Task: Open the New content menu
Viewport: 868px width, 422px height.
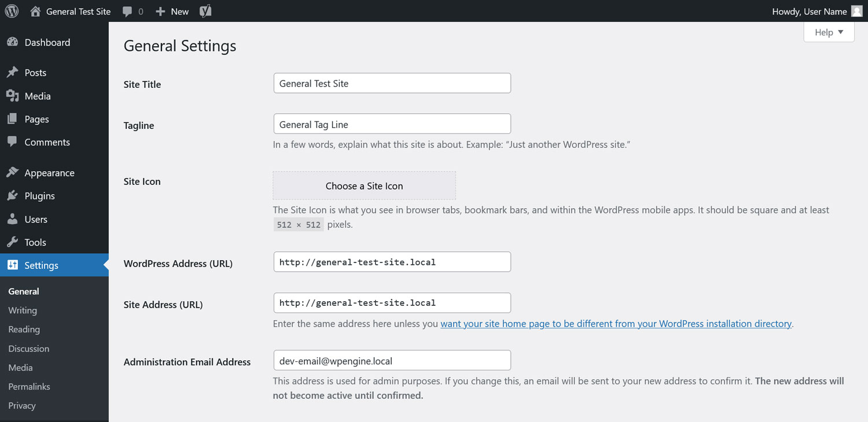Action: (x=172, y=11)
